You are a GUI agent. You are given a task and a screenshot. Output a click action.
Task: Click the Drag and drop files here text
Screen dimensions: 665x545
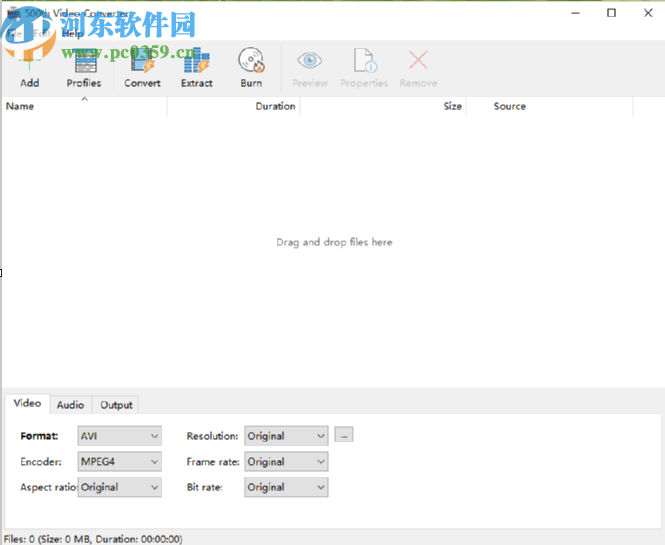pyautogui.click(x=334, y=242)
